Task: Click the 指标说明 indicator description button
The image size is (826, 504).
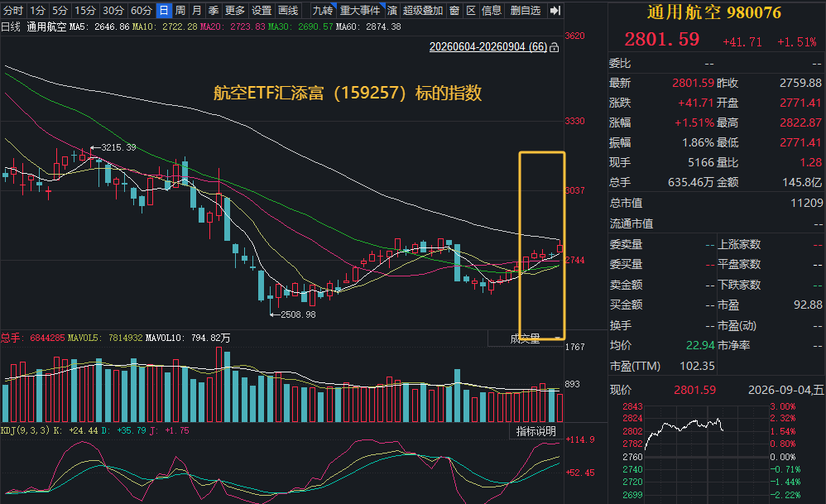Action: (535, 431)
